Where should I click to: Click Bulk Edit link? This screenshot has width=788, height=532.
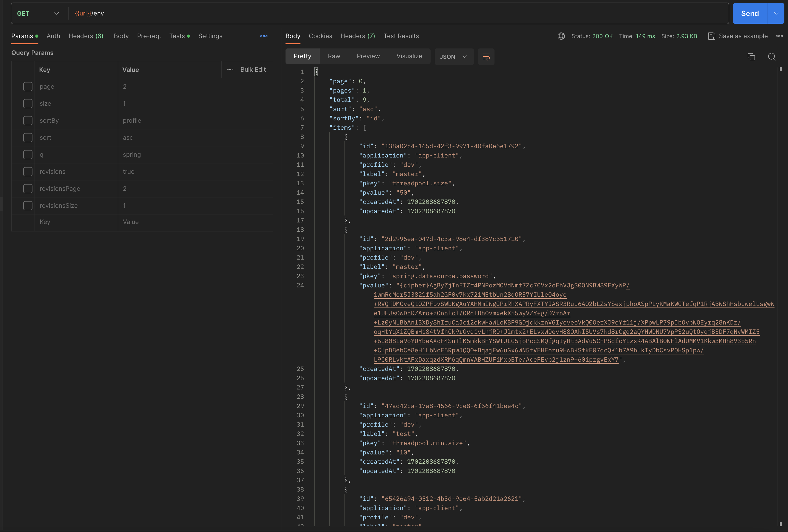click(x=253, y=70)
